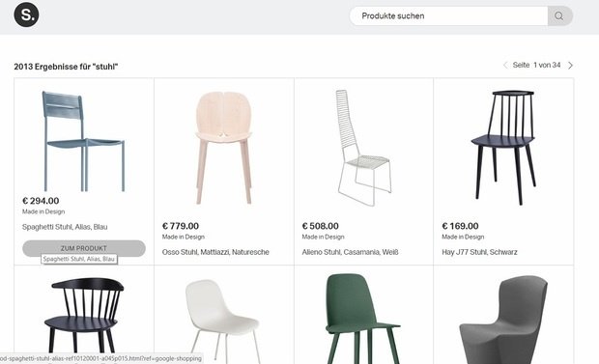
Task: Click Seite 1 von 34 page indicator
Action: tap(537, 65)
